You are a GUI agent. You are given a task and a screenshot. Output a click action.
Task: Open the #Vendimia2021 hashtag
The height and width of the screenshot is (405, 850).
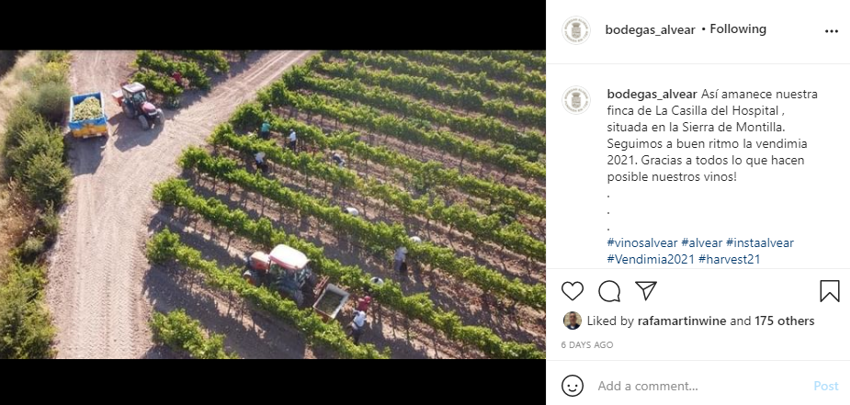pos(649,259)
